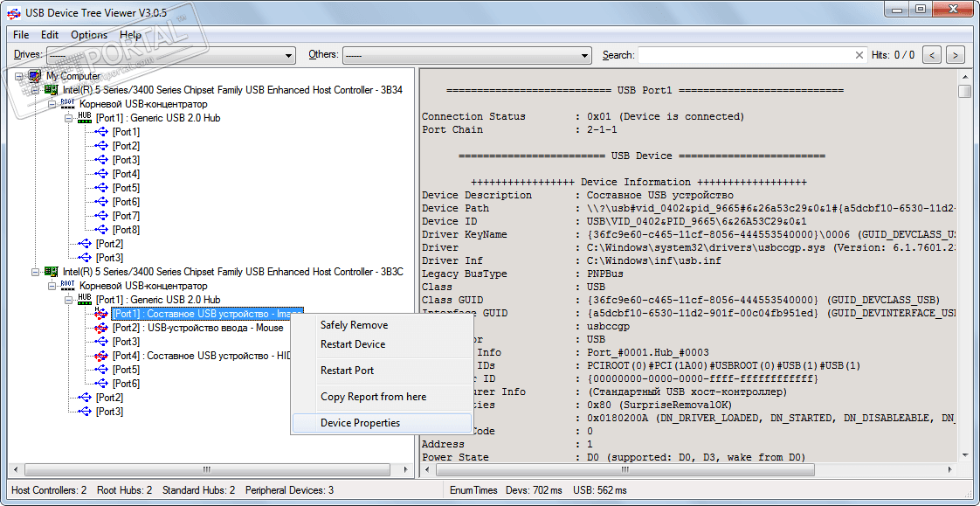Open the Others dropdown
This screenshot has width=980, height=506.
point(467,55)
